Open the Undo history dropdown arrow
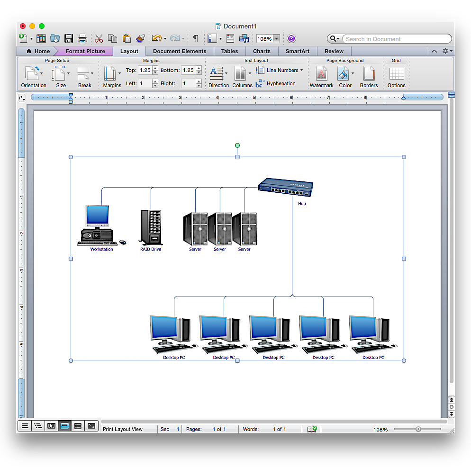This screenshot has height=476, width=471. pyautogui.click(x=165, y=39)
